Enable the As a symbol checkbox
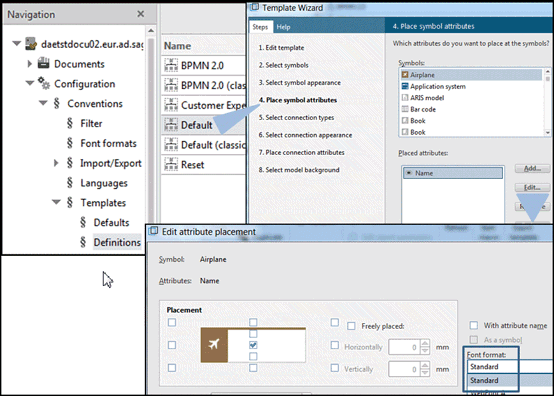This screenshot has width=554, height=396. tap(474, 339)
